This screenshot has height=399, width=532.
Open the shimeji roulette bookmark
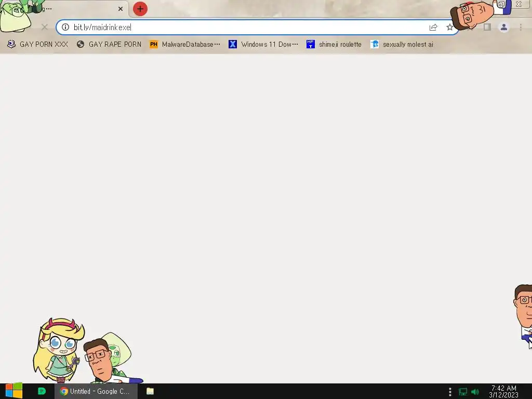point(334,45)
